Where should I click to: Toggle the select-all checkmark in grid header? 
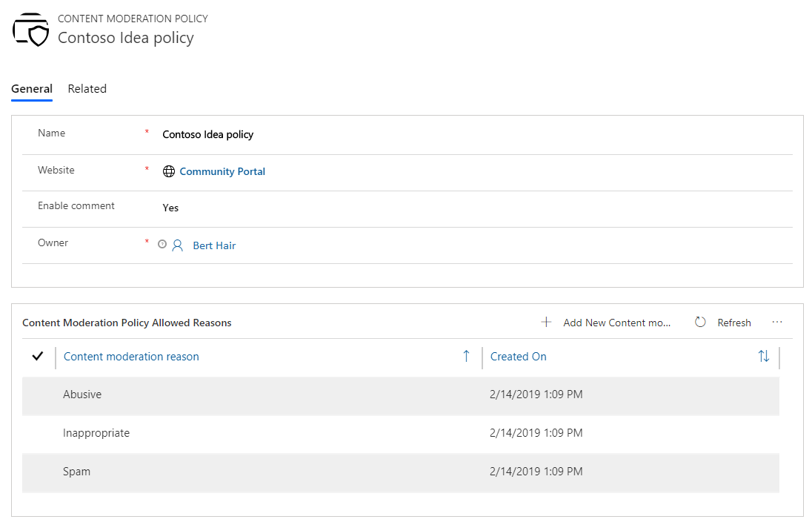pos(37,356)
